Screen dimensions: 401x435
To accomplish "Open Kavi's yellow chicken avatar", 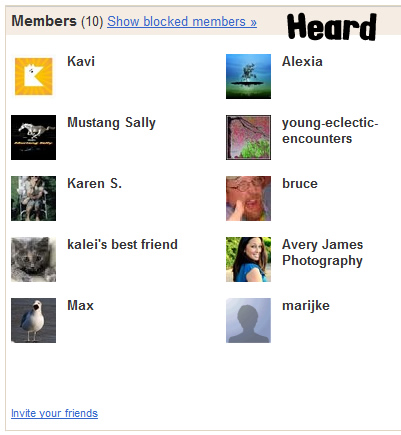I will point(34,76).
